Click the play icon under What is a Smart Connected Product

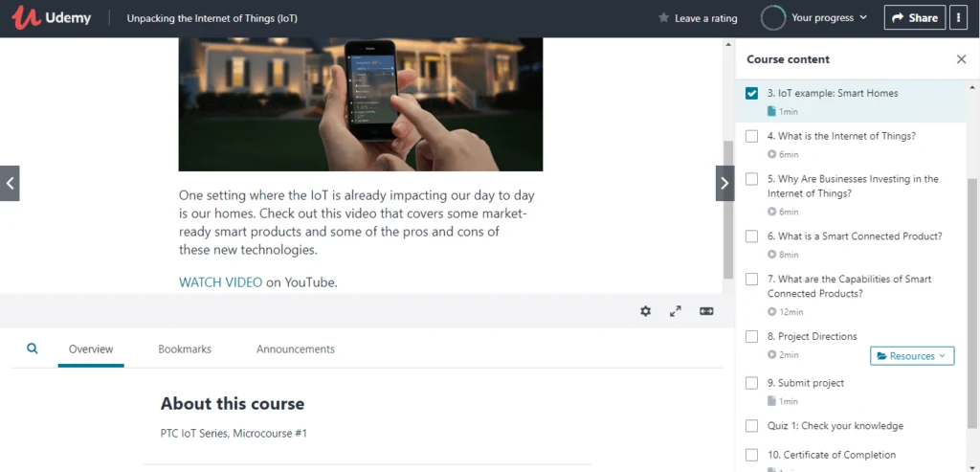tap(772, 255)
